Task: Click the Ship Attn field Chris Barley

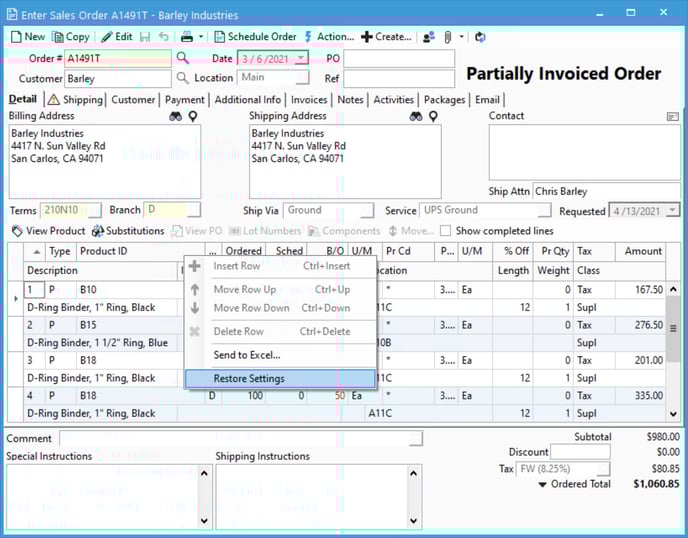Action: click(x=606, y=191)
